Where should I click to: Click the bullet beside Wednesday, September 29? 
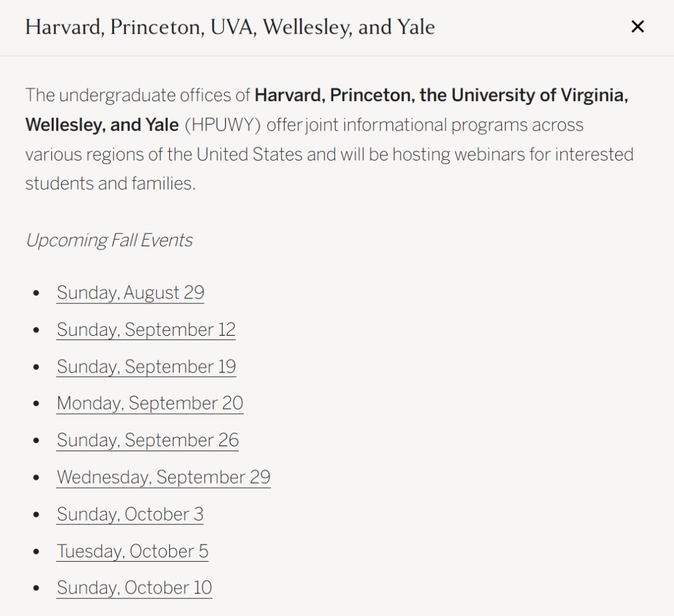coord(36,477)
